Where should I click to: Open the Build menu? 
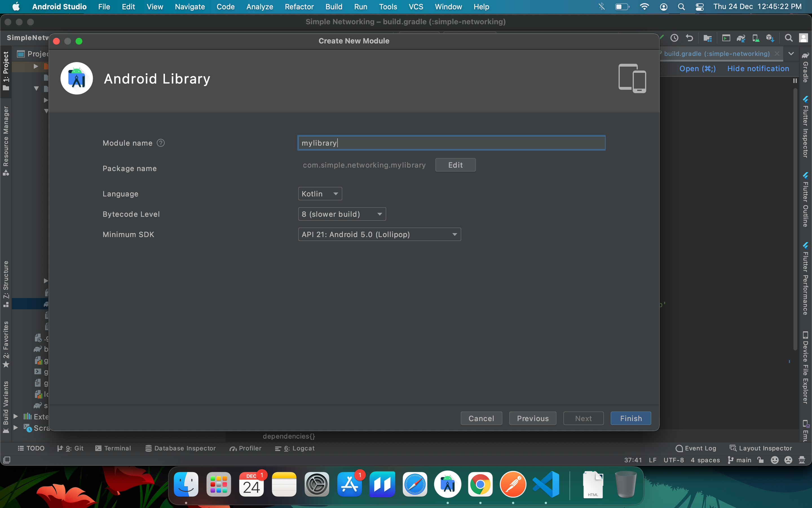pyautogui.click(x=334, y=7)
